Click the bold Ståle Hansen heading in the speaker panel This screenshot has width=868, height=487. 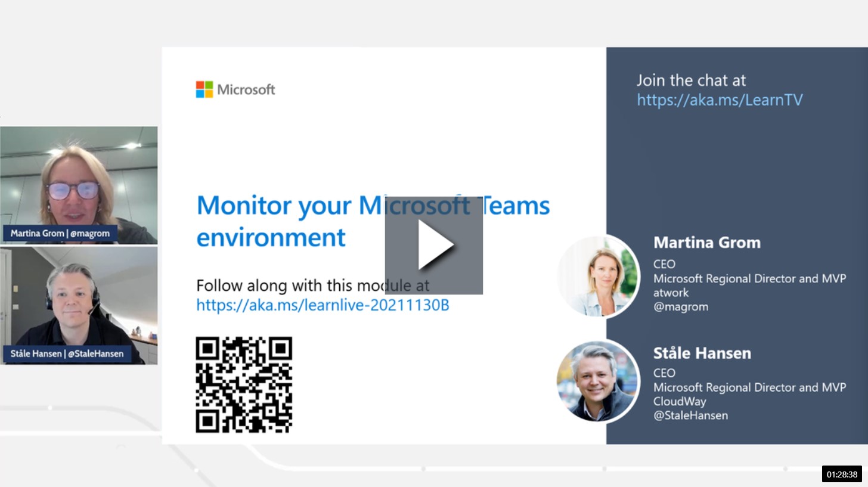702,353
